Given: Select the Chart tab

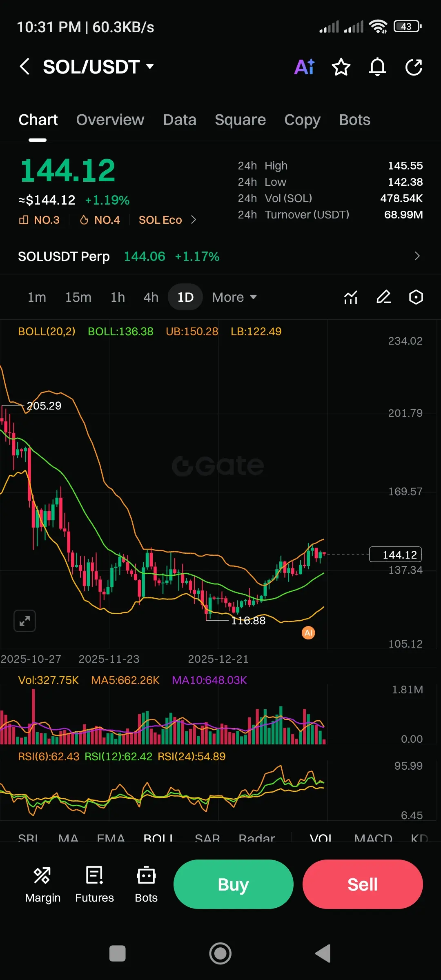Looking at the screenshot, I should click(38, 120).
